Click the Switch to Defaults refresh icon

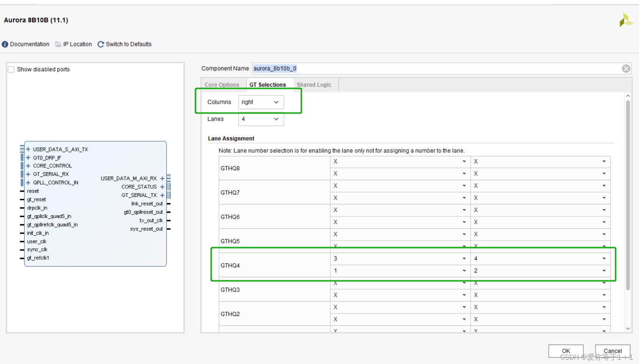[x=101, y=44]
